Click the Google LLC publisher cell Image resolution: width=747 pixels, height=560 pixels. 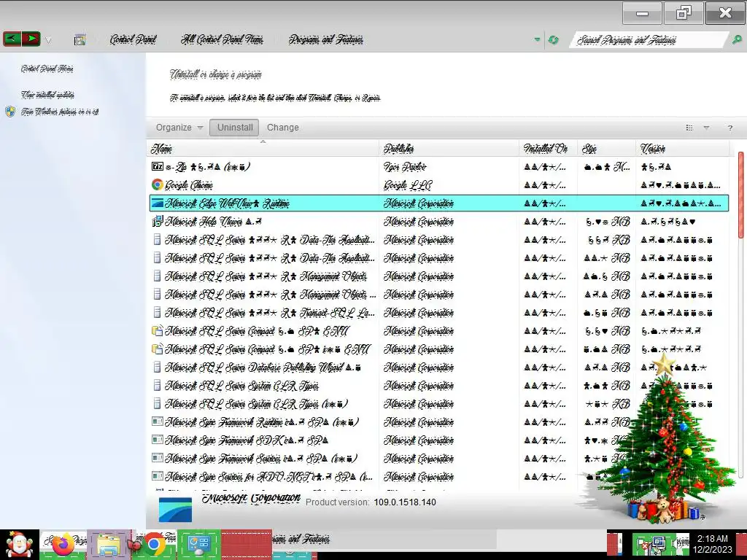coord(407,184)
